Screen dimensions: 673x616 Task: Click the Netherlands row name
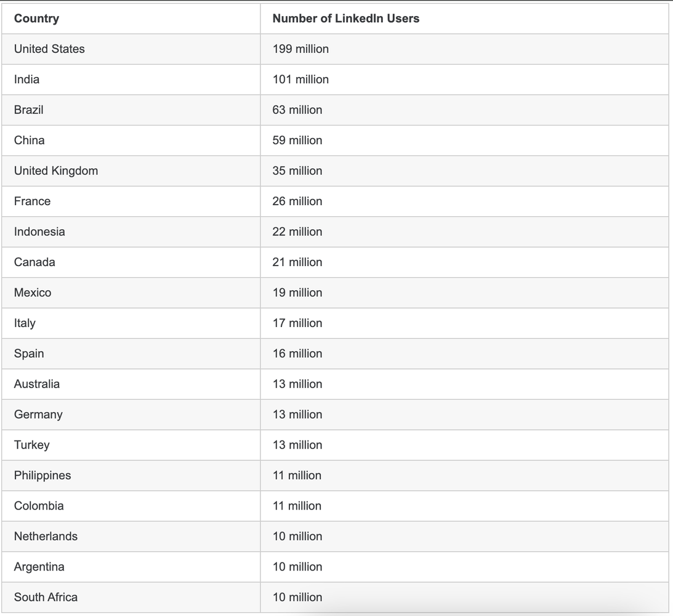pos(46,537)
